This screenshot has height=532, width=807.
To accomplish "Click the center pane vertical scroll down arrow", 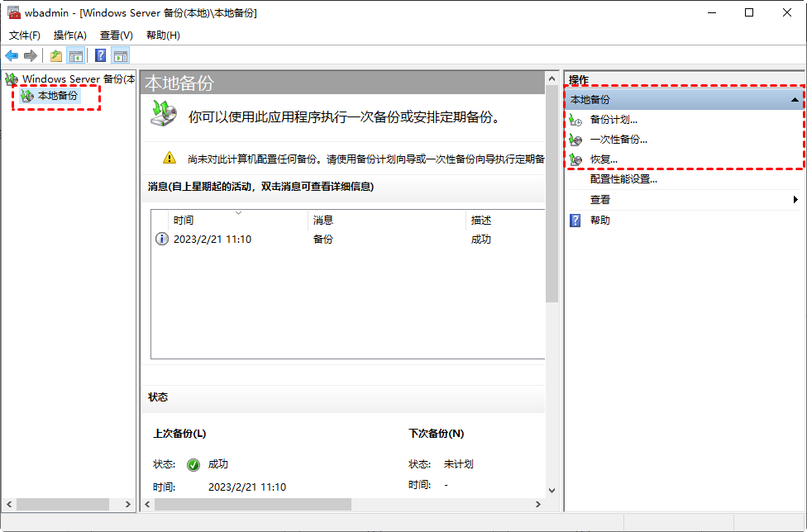I will point(552,491).
